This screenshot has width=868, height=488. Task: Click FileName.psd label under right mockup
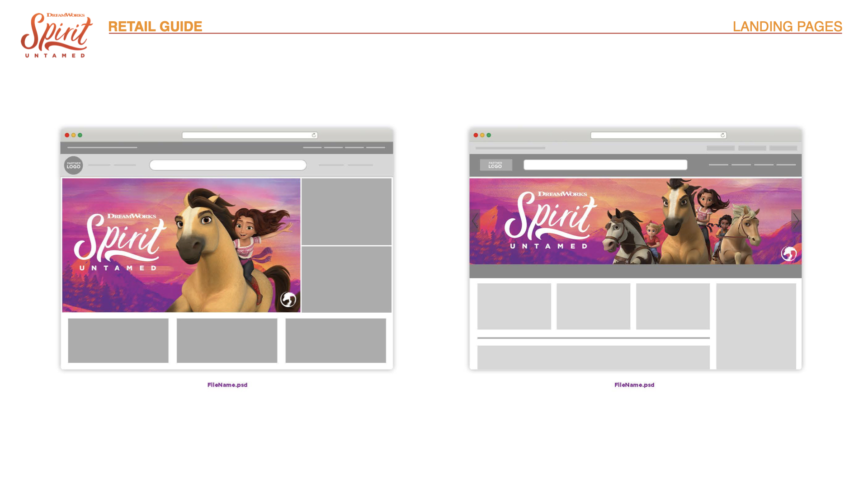point(634,385)
